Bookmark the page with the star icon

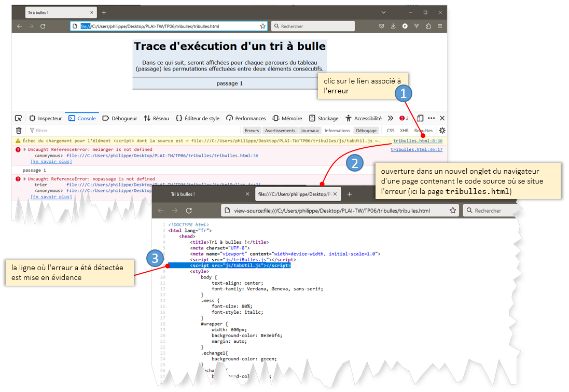point(262,26)
